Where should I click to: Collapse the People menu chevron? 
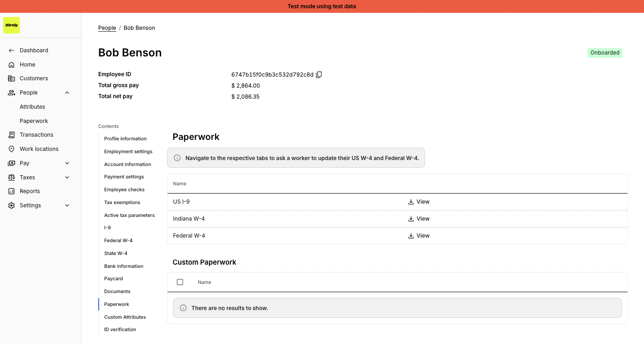click(67, 93)
